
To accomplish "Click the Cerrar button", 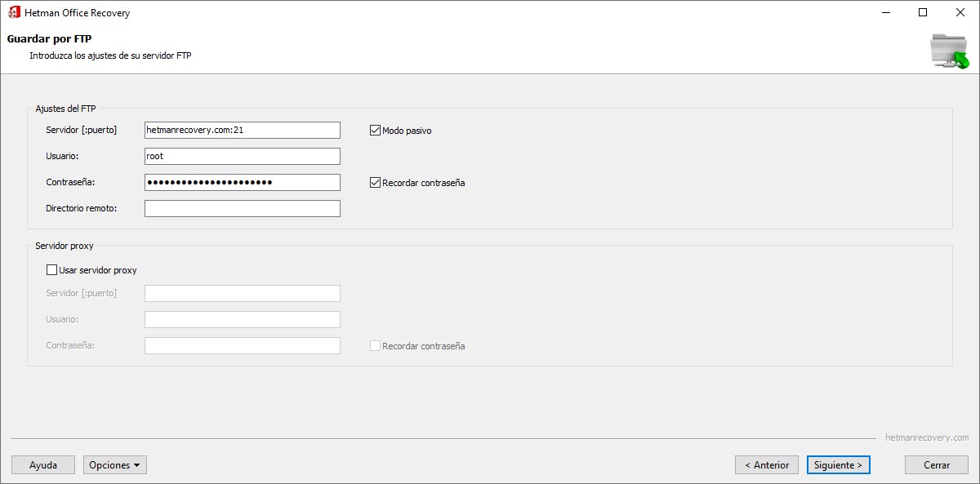I will point(937,465).
